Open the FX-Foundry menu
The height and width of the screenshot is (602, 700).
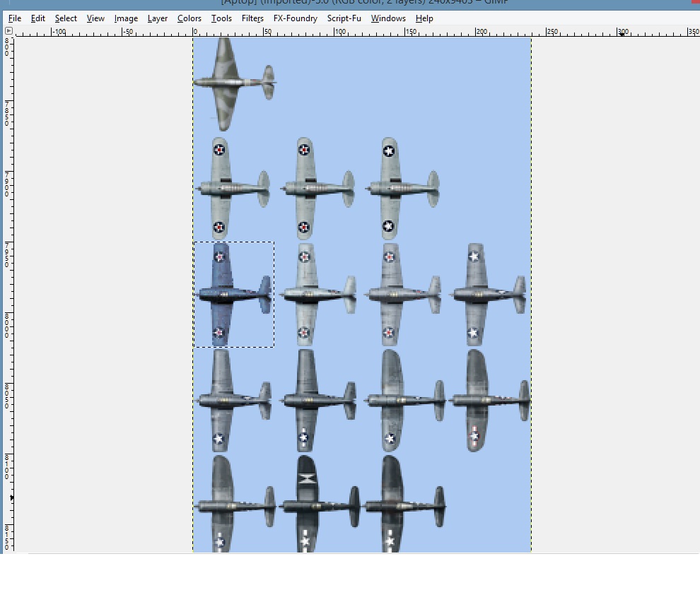(x=295, y=18)
